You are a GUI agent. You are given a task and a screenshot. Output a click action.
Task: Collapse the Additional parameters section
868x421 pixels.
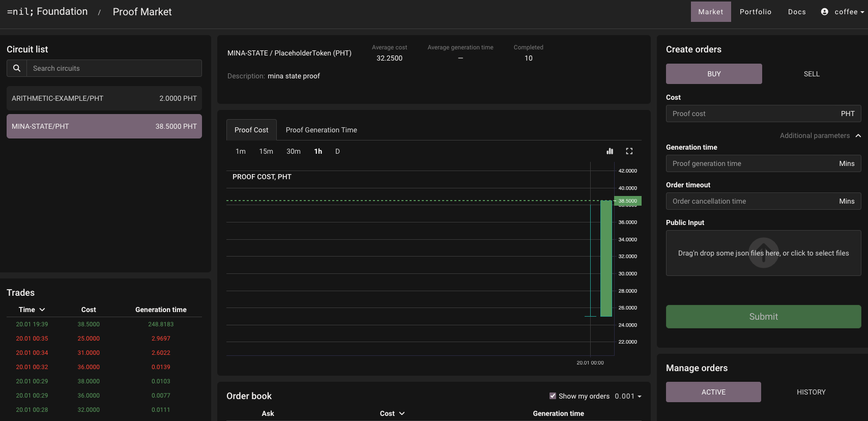pyautogui.click(x=858, y=135)
